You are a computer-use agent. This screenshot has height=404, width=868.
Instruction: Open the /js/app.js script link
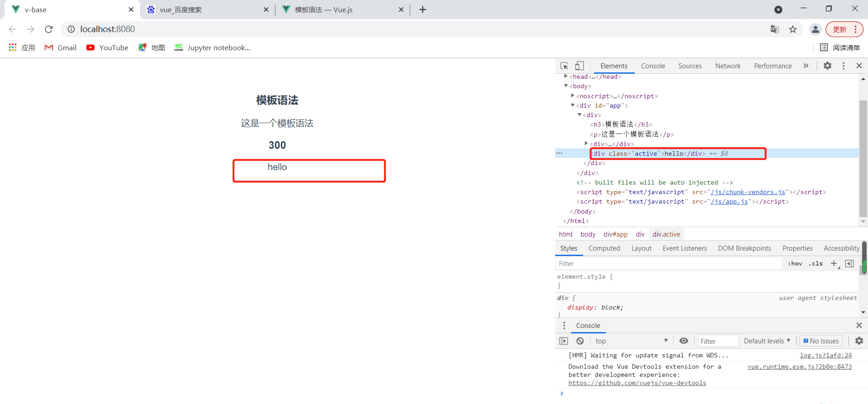click(x=729, y=201)
